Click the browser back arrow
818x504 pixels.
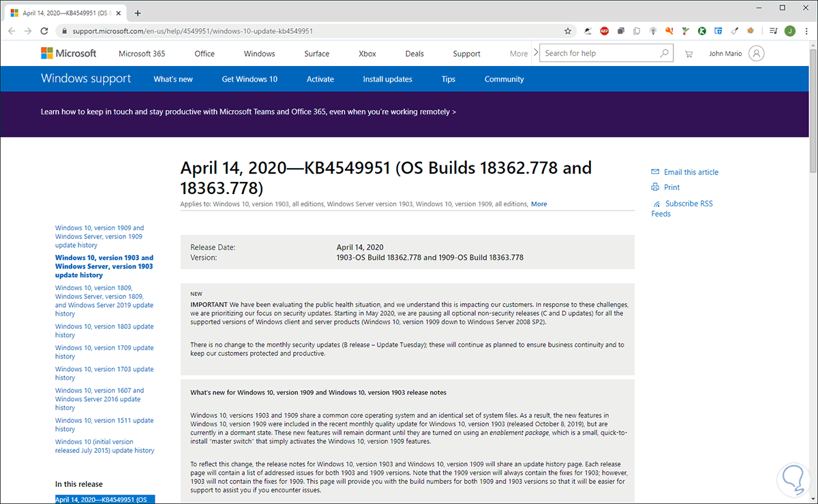coord(12,31)
